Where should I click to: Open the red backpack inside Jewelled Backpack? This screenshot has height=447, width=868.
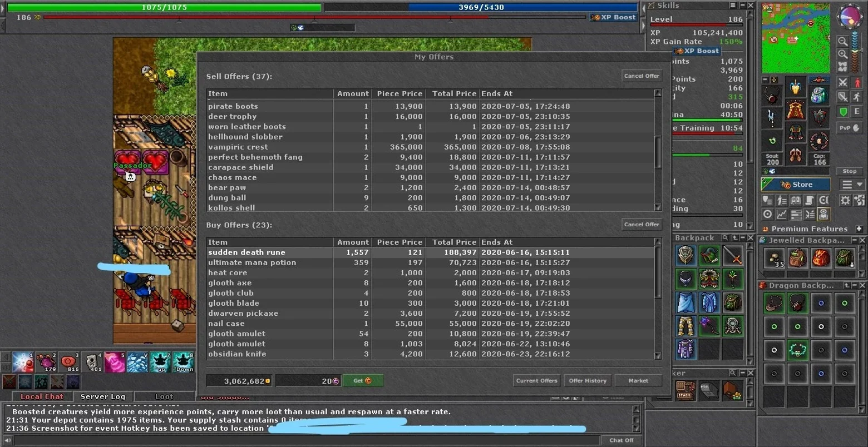(x=821, y=258)
